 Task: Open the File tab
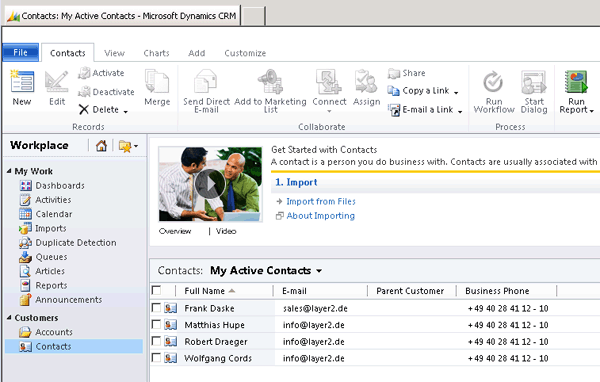(20, 52)
